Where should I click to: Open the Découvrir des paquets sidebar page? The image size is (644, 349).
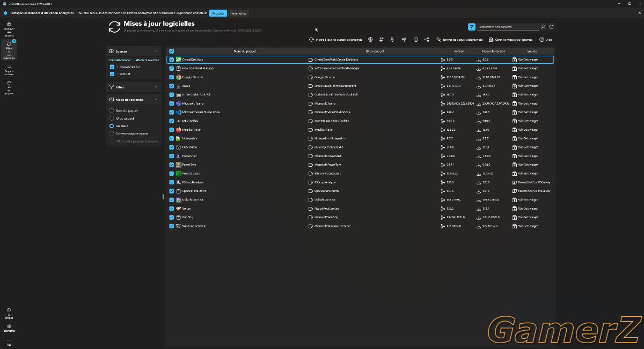(x=9, y=29)
